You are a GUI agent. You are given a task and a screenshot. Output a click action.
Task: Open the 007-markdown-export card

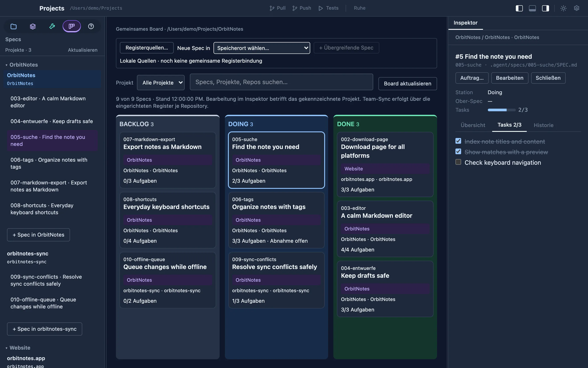[x=168, y=160]
